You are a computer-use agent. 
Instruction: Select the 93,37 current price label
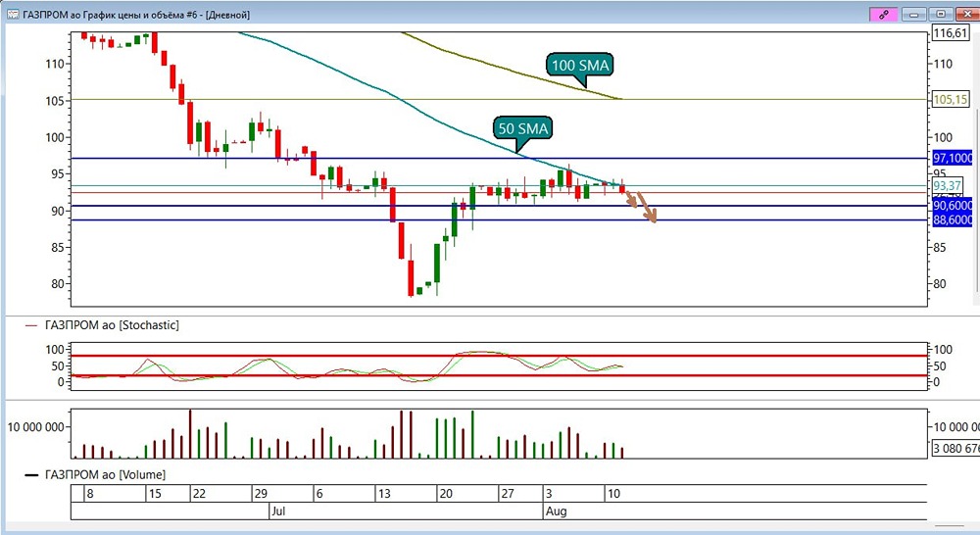click(947, 185)
